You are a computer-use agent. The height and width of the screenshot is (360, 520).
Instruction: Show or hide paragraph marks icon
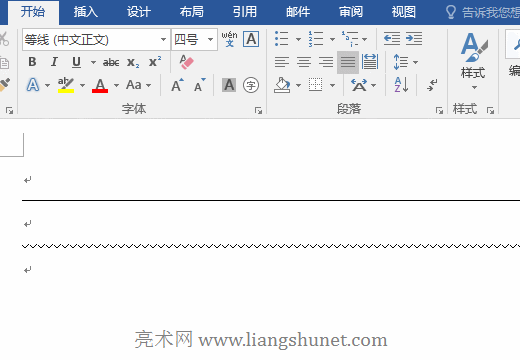click(432, 85)
